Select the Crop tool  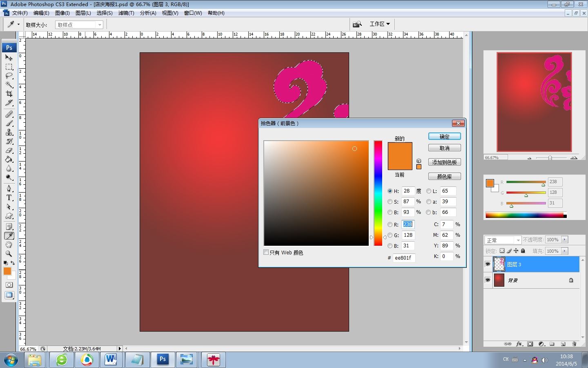9,94
